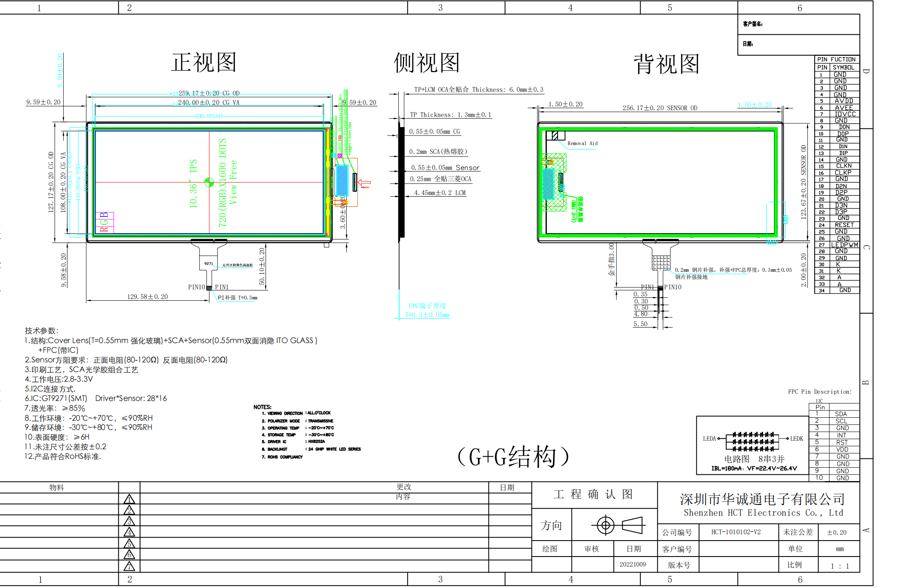Expand the PIN FUCTION table header
904x588 pixels.
click(x=836, y=59)
